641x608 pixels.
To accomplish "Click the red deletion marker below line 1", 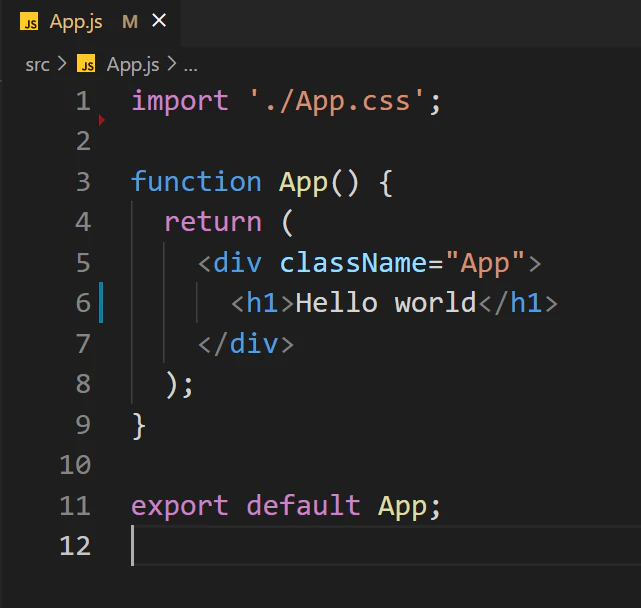I will click(x=101, y=120).
